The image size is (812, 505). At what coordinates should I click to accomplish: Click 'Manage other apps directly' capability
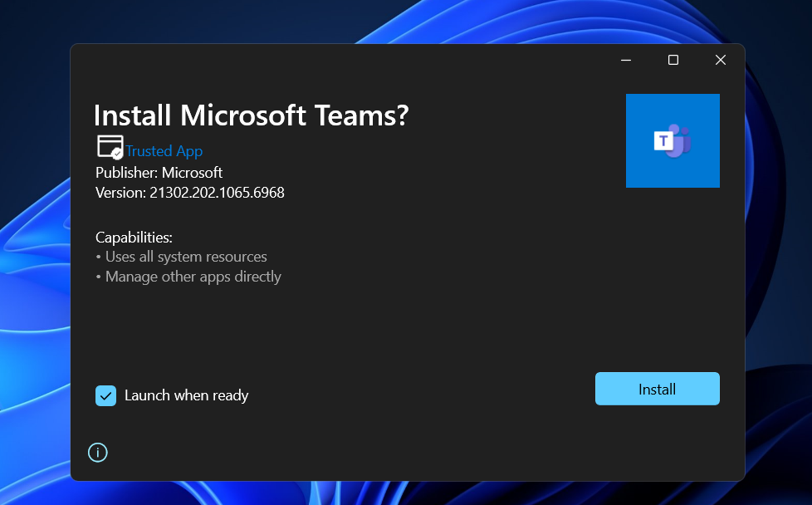click(x=193, y=277)
